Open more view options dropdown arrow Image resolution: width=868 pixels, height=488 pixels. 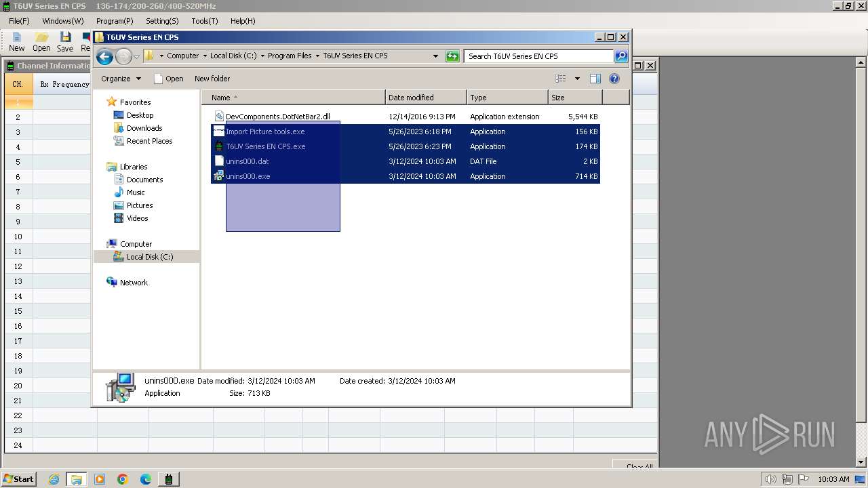click(x=577, y=79)
